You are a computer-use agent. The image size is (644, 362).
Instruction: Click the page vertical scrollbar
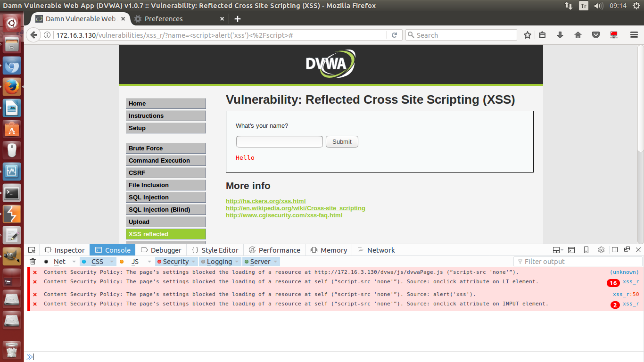(x=640, y=98)
